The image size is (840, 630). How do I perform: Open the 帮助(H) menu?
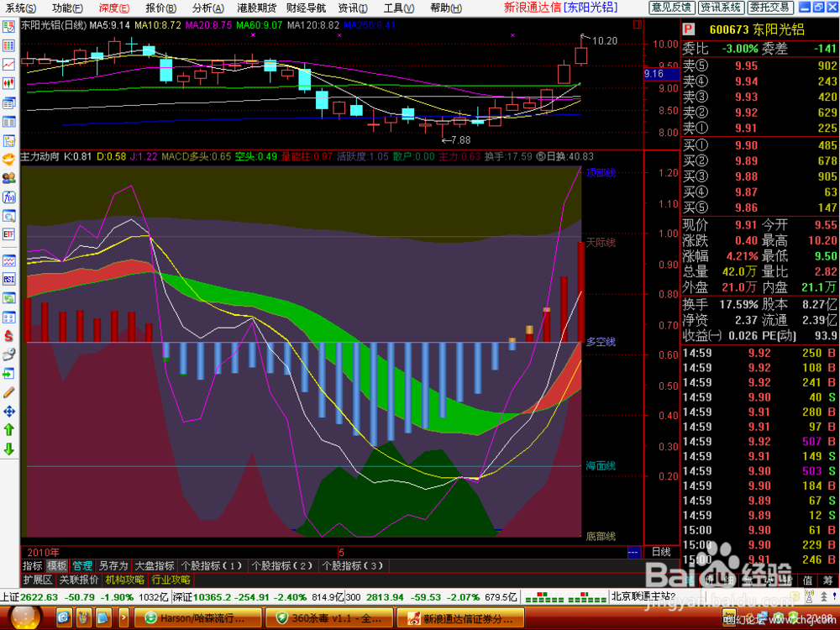pyautogui.click(x=446, y=8)
